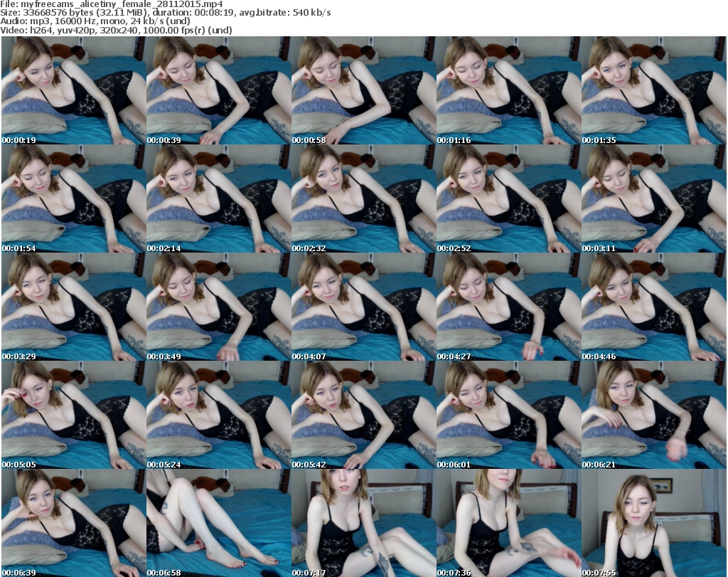
Task: Open the thumbnail at 00:02:14
Action: 219,198
